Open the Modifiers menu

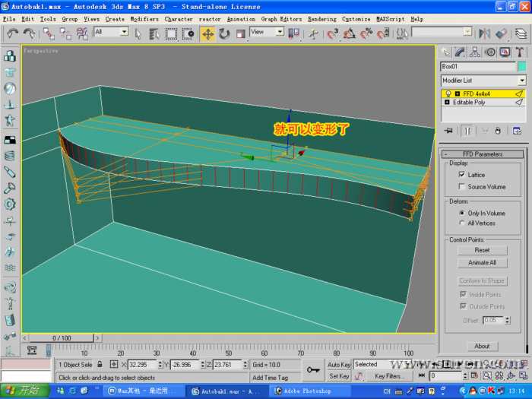point(144,19)
